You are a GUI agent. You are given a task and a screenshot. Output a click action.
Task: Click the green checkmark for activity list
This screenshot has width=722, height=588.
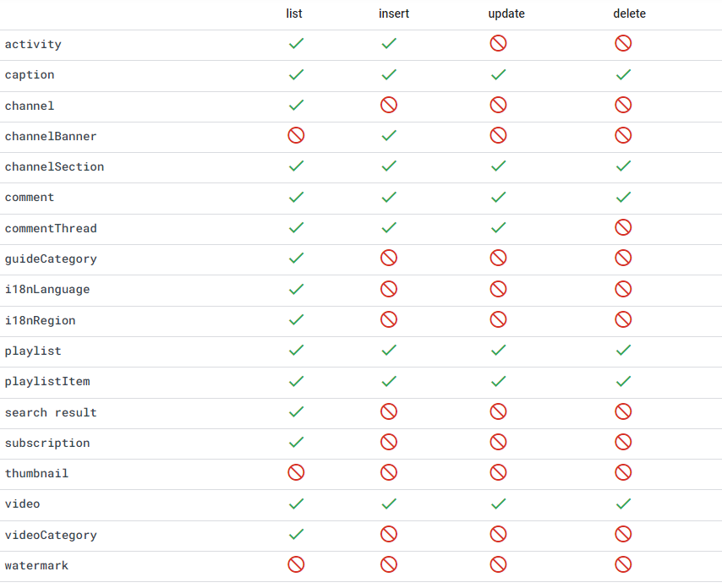point(296,43)
